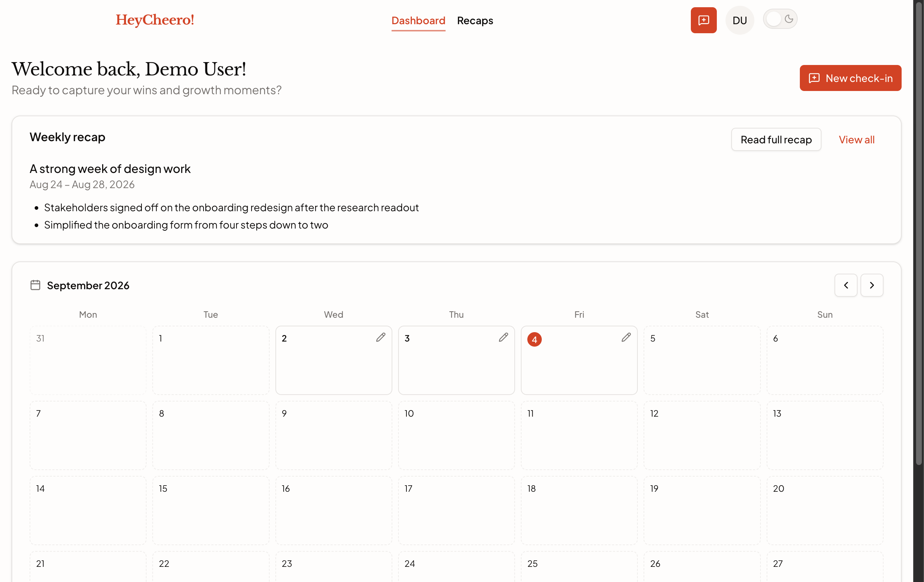Image resolution: width=924 pixels, height=582 pixels.
Task: Select calendar day 6
Action: 825,360
